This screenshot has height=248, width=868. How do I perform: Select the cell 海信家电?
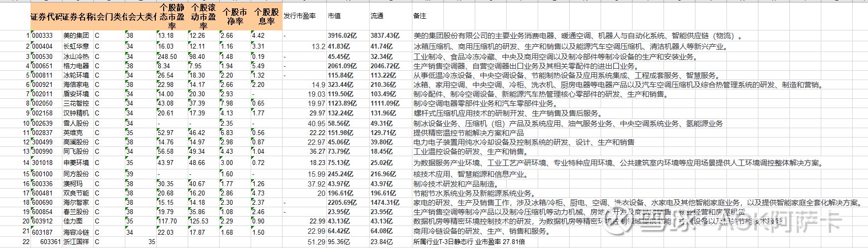(76, 84)
